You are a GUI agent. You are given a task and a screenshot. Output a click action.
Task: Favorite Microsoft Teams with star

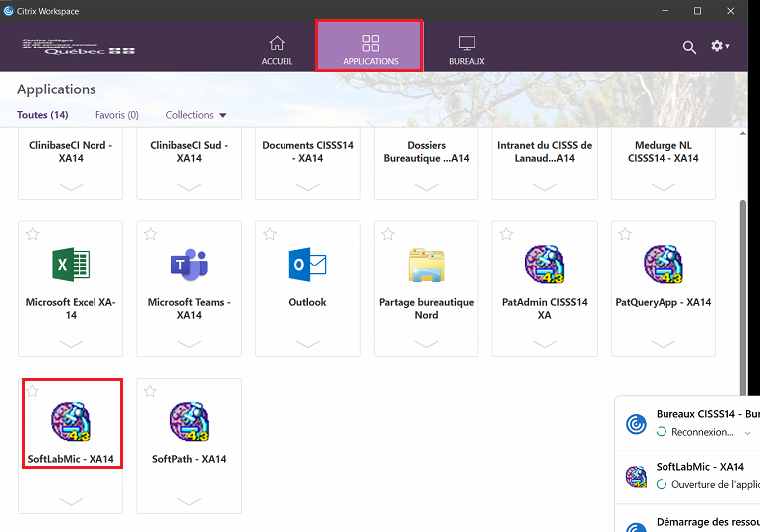(151, 234)
